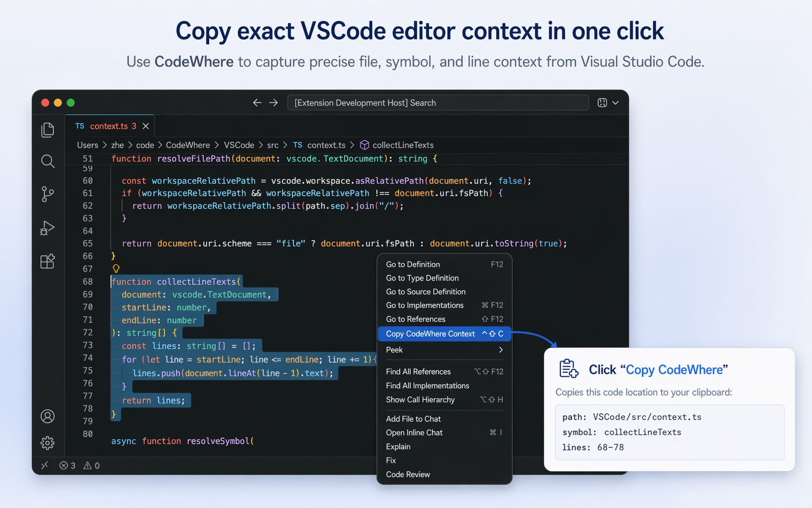
Task: Close the context.ts tab
Action: point(146,126)
